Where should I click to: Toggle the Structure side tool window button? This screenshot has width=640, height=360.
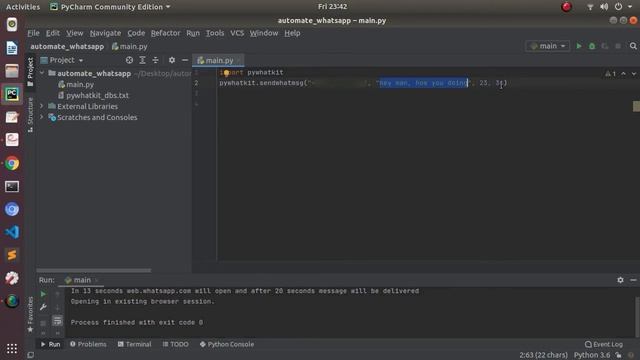coord(31,115)
